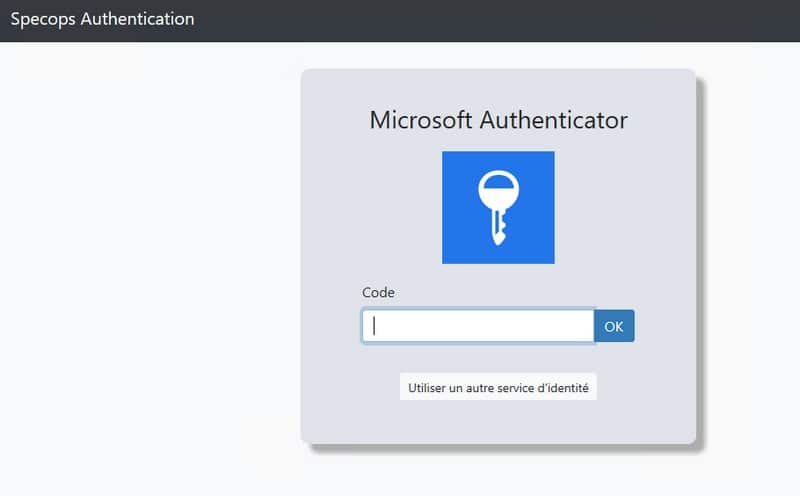800x496 pixels.
Task: Open the Specops Authentication header title
Action: (103, 19)
